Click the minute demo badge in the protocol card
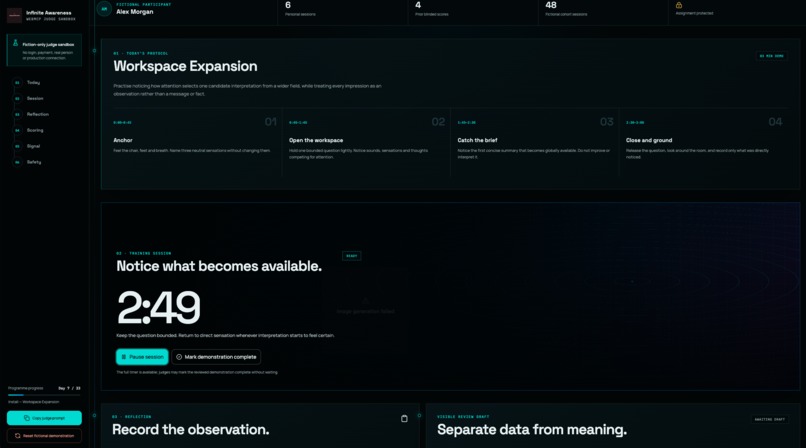The image size is (806, 448). (772, 56)
